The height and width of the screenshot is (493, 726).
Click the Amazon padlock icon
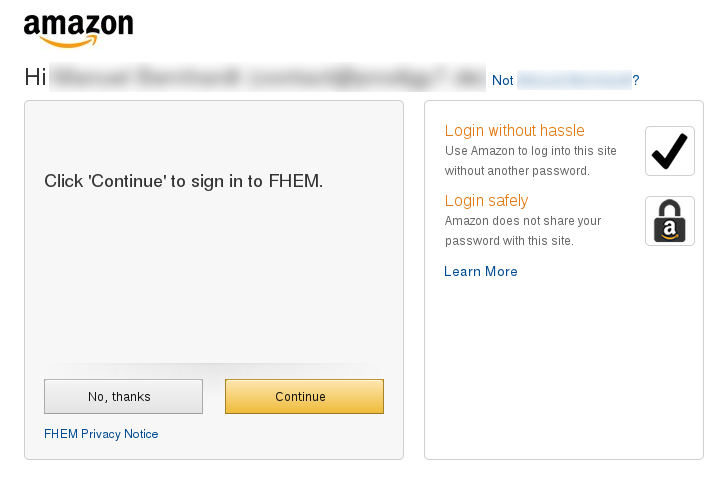coord(670,221)
